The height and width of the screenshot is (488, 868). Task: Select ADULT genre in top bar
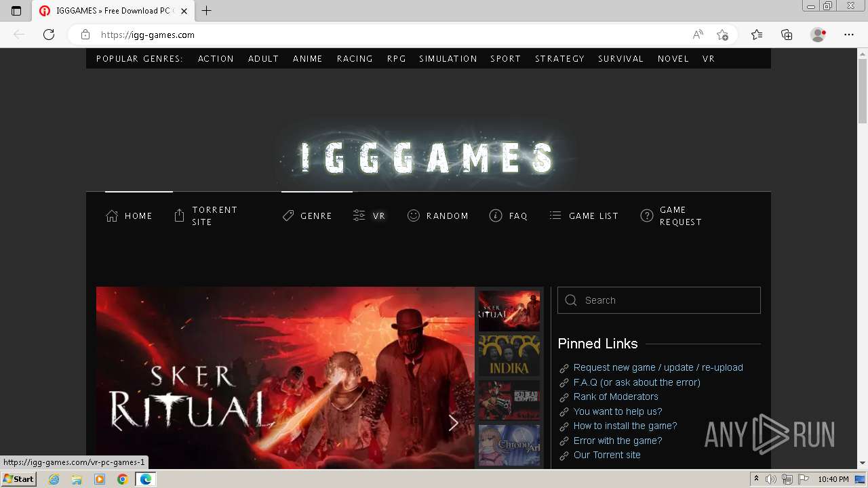point(263,59)
